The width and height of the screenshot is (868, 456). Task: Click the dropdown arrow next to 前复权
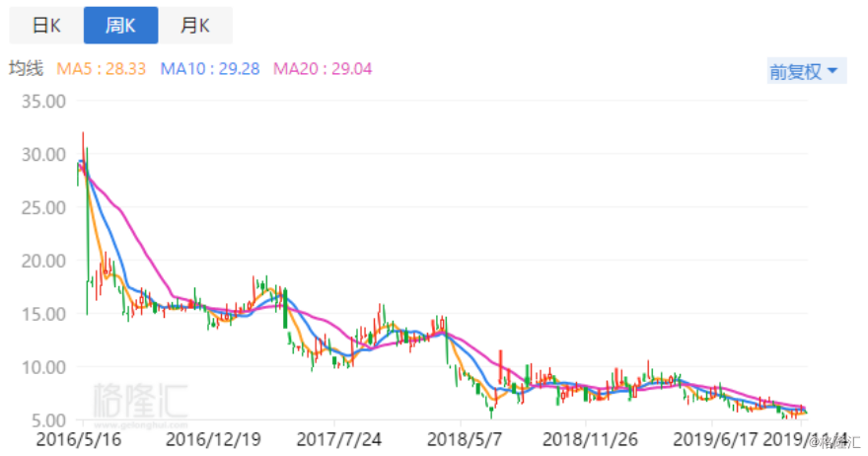pos(832,71)
